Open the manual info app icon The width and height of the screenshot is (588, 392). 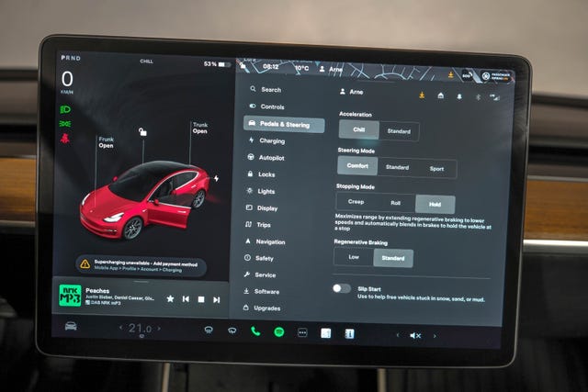pos(349,333)
